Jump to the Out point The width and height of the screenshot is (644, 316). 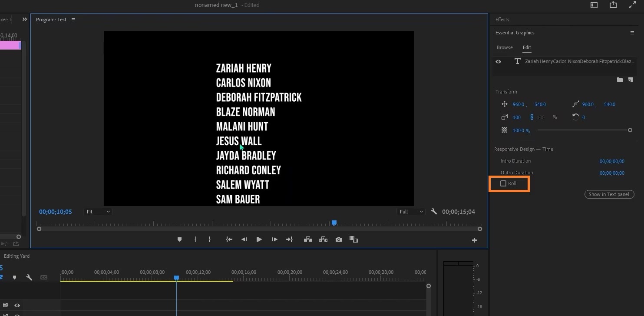click(289, 239)
